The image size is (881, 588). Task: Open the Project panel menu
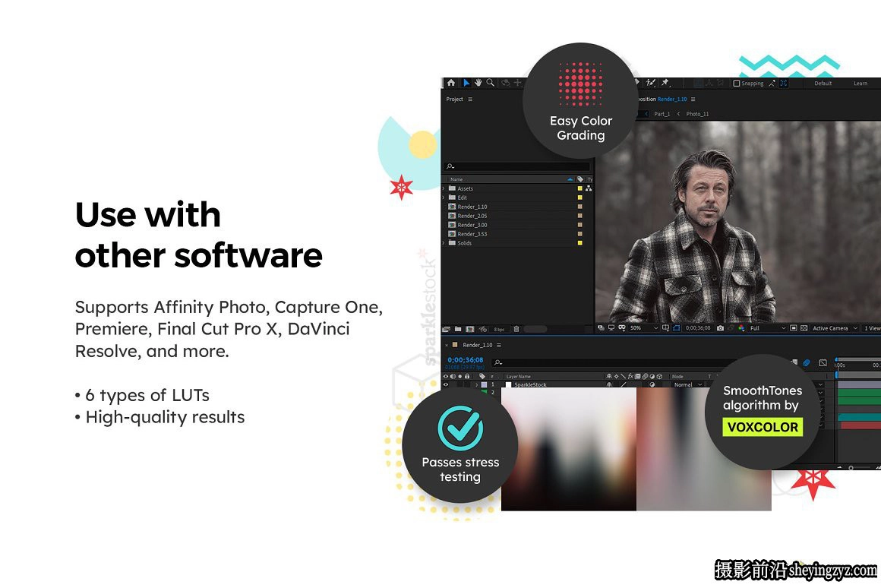pos(470,100)
